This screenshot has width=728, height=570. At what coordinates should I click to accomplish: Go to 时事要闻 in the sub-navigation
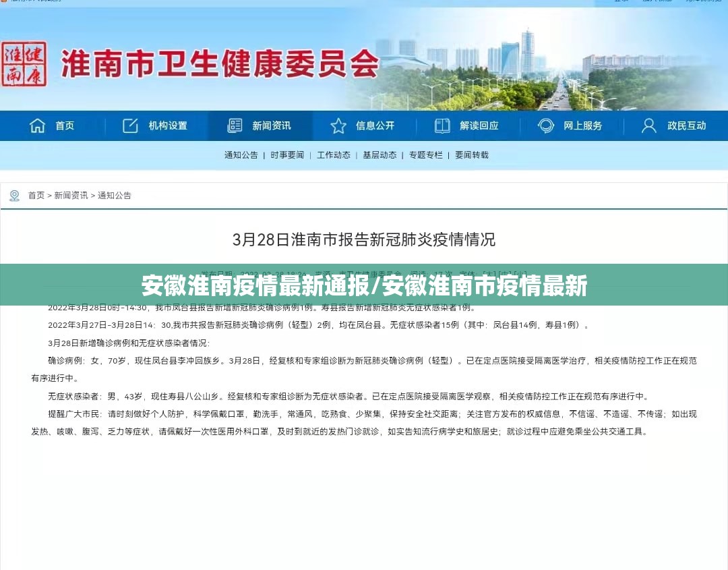click(287, 155)
